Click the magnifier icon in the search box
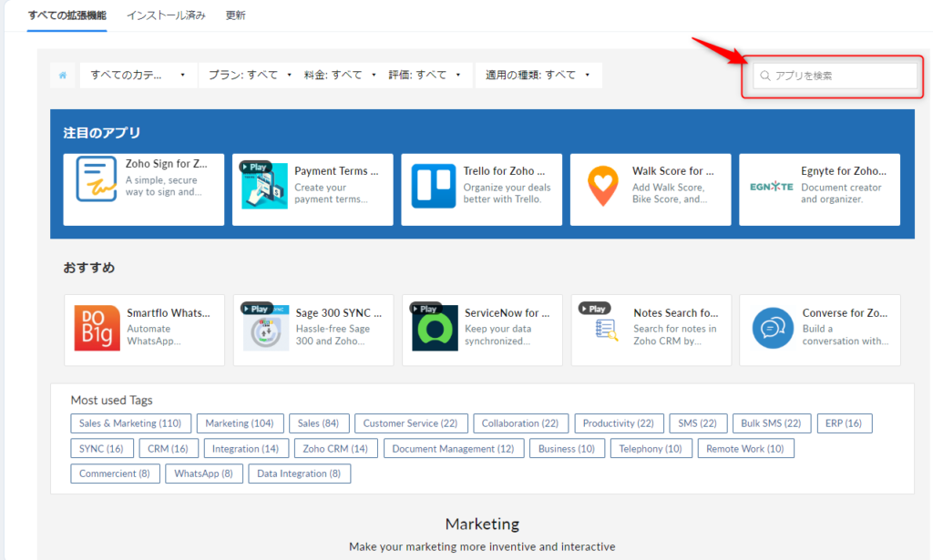This screenshot has width=933, height=560. [x=765, y=76]
